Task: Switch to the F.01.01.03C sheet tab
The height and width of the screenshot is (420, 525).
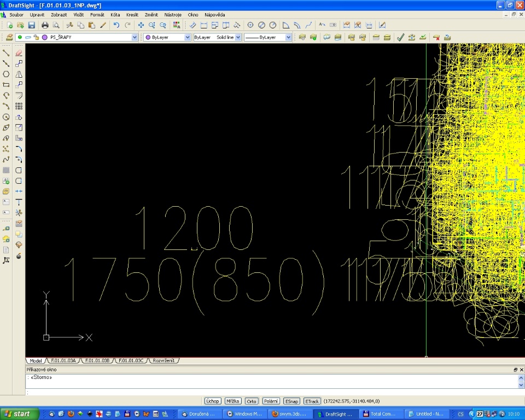Action: pyautogui.click(x=131, y=361)
